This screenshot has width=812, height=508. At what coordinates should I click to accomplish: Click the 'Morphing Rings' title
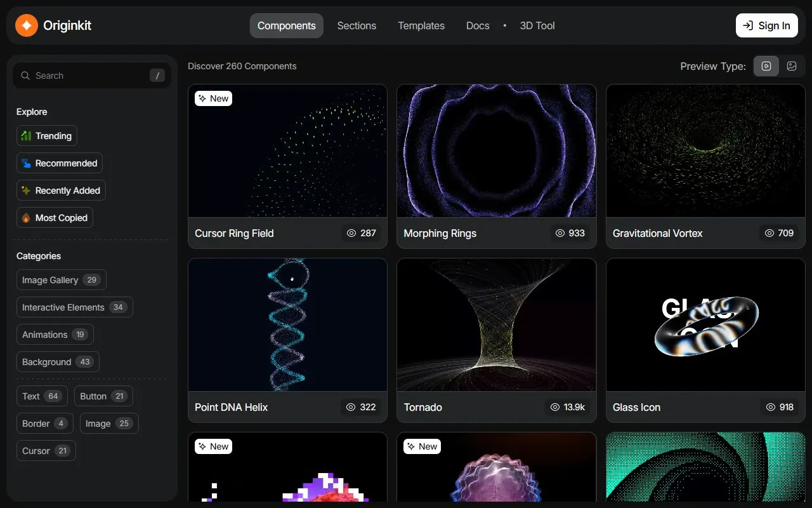[x=440, y=233]
